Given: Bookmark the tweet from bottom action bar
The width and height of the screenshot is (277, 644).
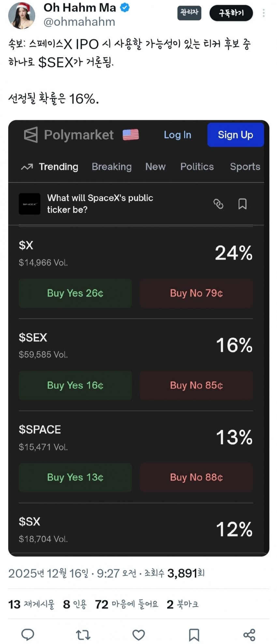Looking at the screenshot, I should (x=194, y=635).
